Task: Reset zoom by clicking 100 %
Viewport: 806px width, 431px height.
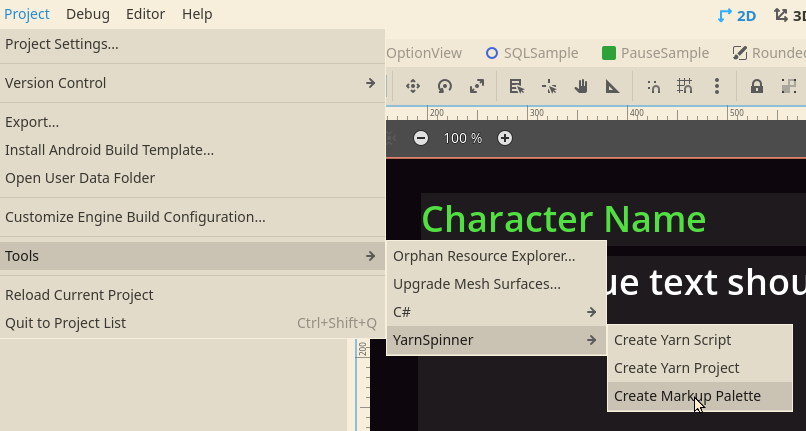Action: click(x=463, y=138)
